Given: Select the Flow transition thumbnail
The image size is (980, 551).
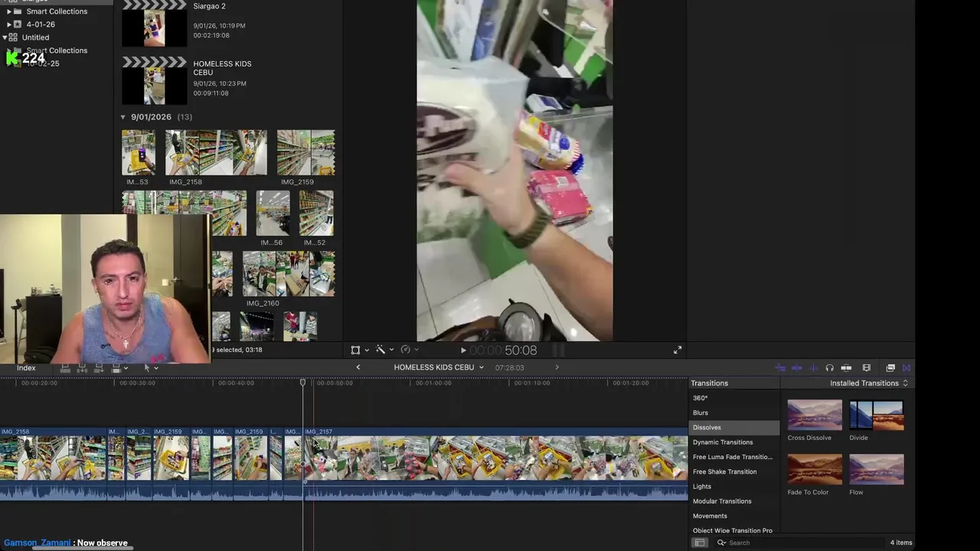Looking at the screenshot, I should pos(877,469).
